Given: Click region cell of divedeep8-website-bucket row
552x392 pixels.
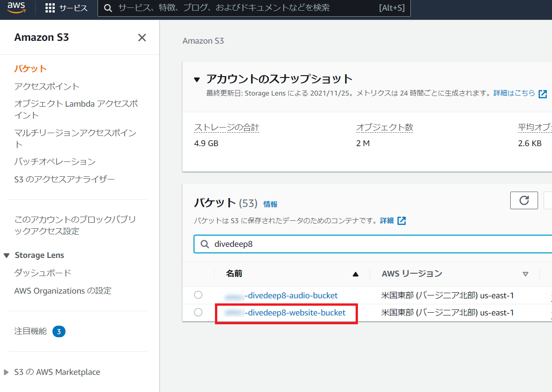Looking at the screenshot, I should [448, 313].
